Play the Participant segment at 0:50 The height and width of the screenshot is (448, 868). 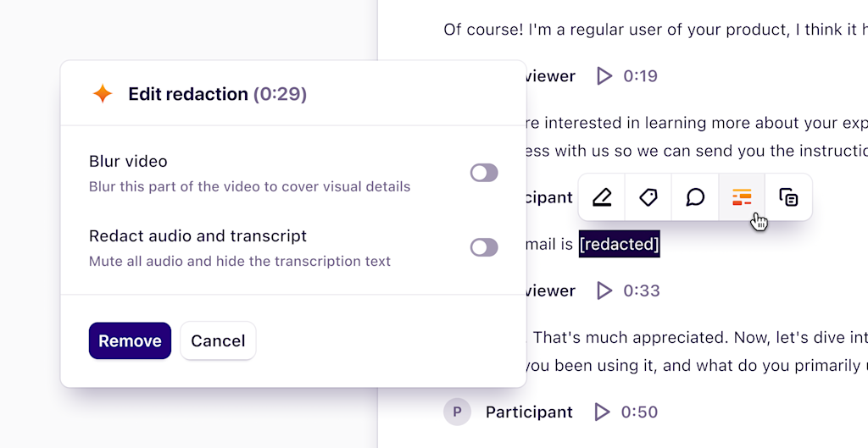[x=602, y=412]
